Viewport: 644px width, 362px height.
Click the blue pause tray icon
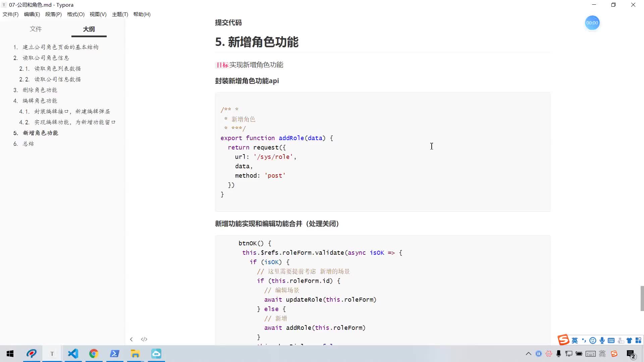coord(539,354)
